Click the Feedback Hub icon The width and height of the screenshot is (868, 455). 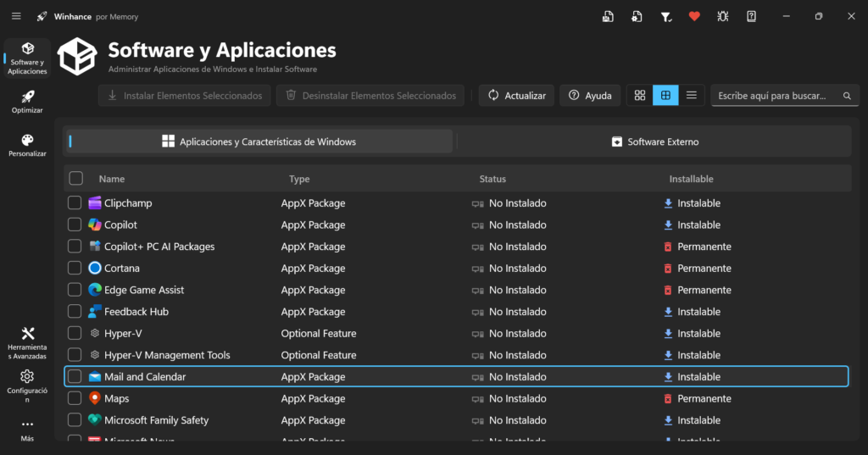point(95,312)
